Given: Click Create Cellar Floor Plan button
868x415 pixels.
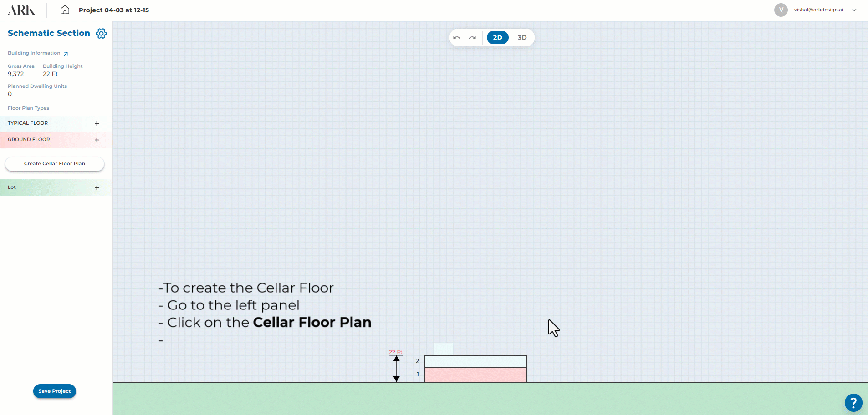Looking at the screenshot, I should 55,164.
